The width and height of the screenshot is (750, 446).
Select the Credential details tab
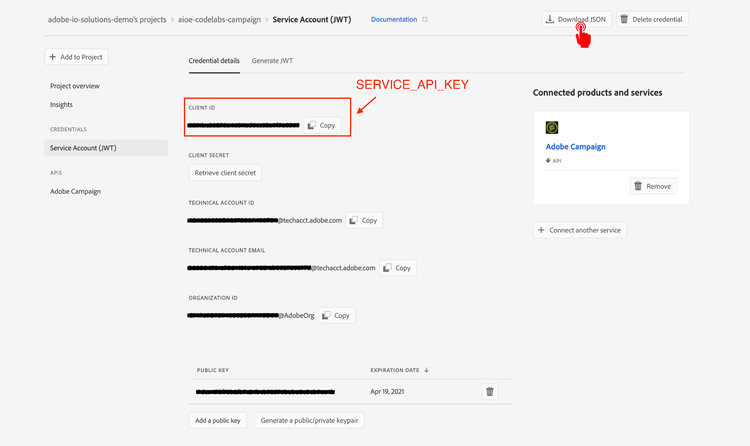pyautogui.click(x=214, y=61)
